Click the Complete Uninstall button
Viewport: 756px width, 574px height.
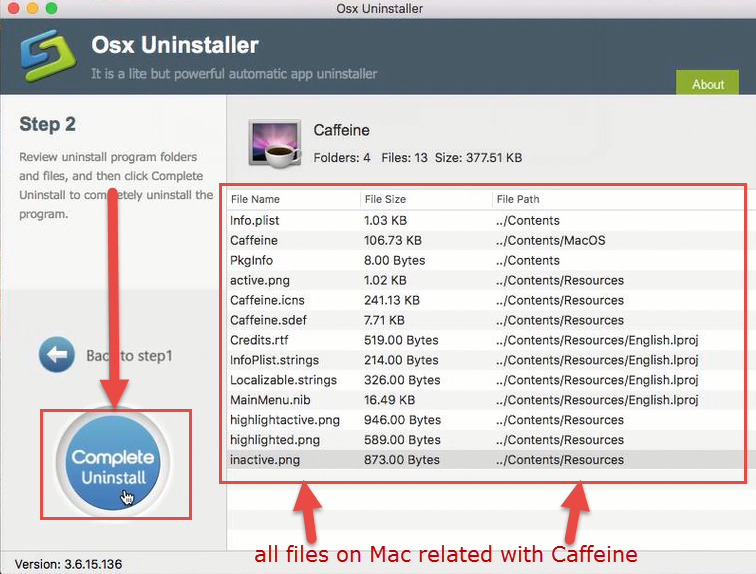click(x=113, y=464)
